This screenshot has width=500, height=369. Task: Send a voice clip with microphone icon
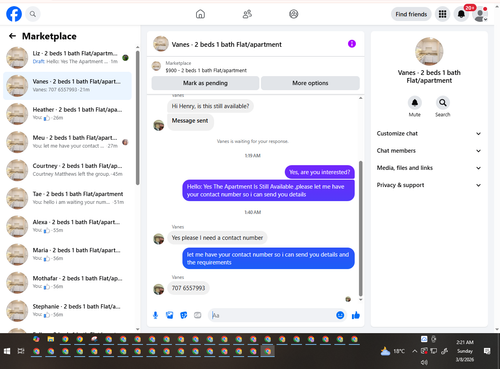155,315
